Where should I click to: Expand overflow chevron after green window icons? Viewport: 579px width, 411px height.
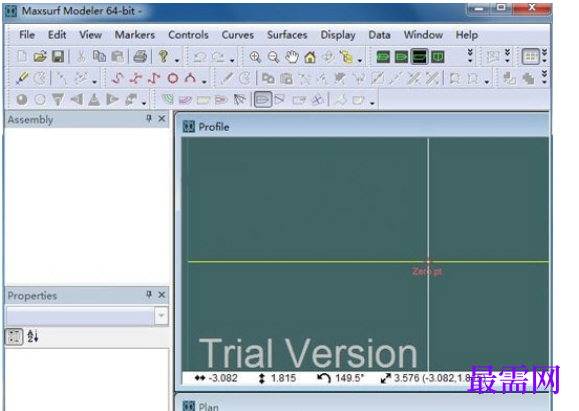tap(470, 56)
